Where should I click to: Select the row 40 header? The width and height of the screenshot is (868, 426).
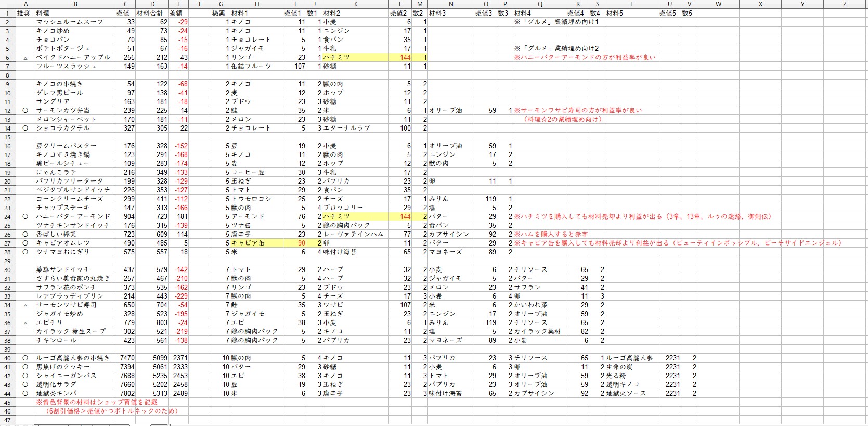[7, 358]
